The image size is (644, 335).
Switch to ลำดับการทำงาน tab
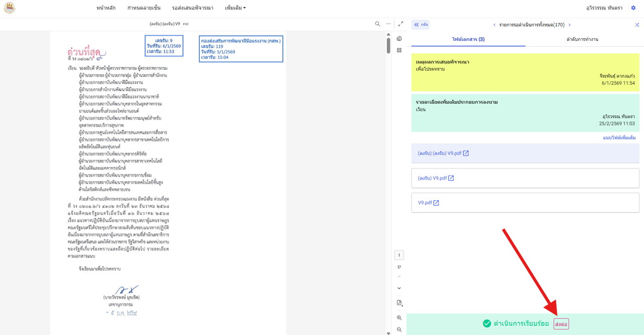[582, 39]
